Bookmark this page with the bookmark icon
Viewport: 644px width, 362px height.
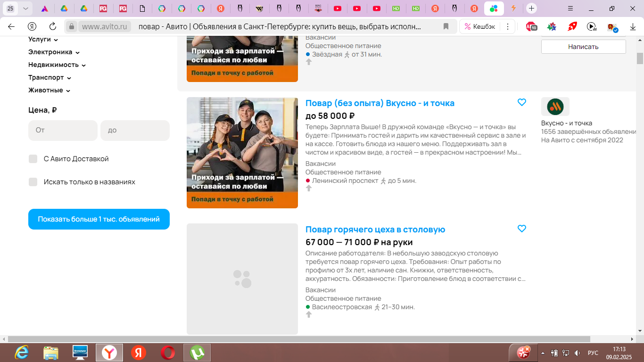[446, 26]
